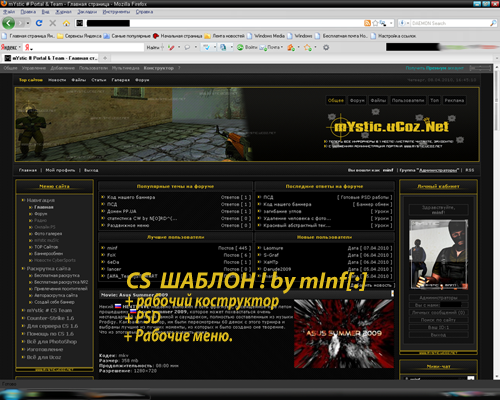This screenshot has height=400, width=500.
Task: Click the RSS feed icon in address bar
Action: (x=367, y=23)
